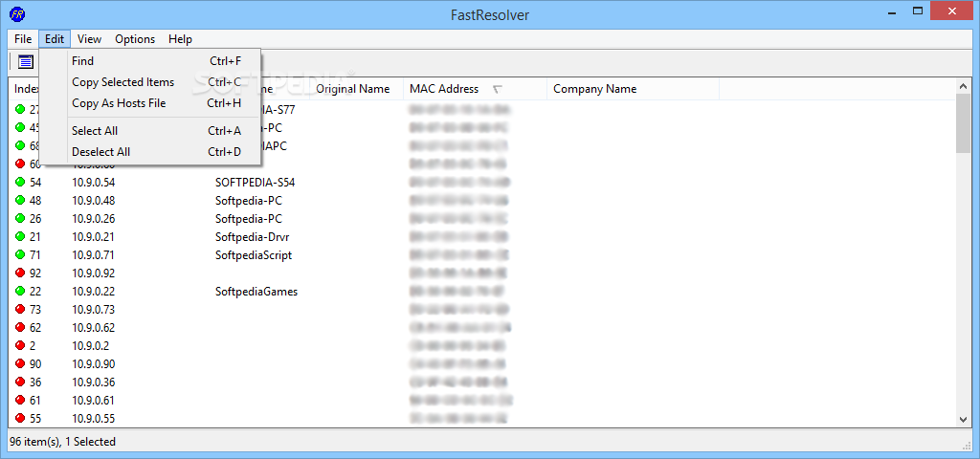Click index number 73
The width and height of the screenshot is (980, 459).
pyautogui.click(x=35, y=310)
